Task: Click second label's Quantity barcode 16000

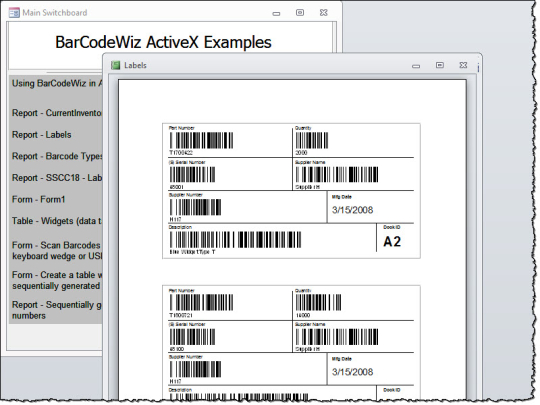Action: click(x=319, y=303)
